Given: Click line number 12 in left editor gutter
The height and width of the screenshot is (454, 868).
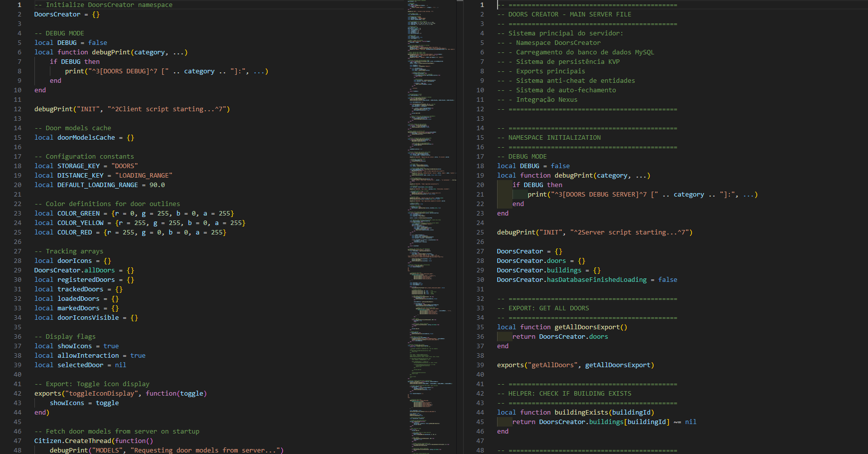Looking at the screenshot, I should tap(18, 109).
